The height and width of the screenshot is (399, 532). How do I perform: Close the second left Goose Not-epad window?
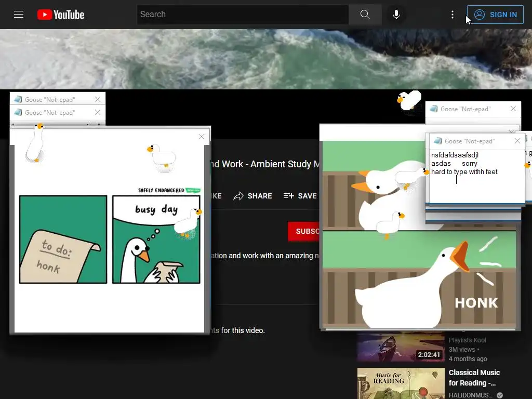pyautogui.click(x=98, y=112)
